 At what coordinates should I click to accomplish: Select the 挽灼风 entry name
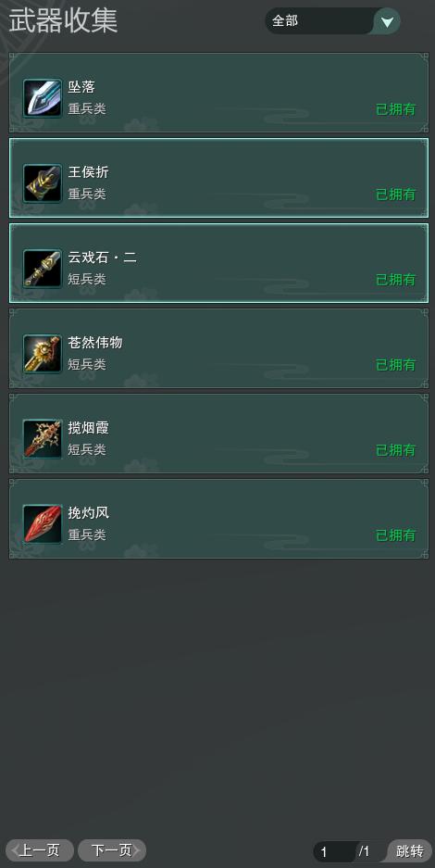[x=89, y=513]
